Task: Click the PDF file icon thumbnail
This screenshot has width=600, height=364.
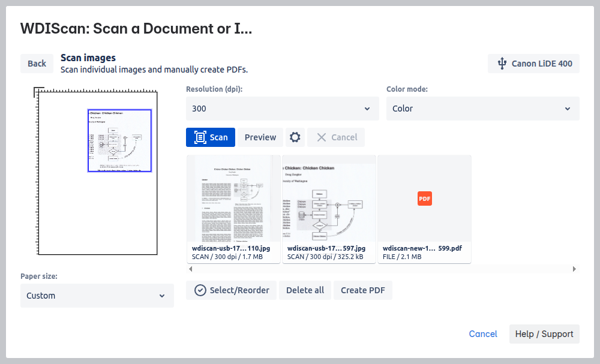Action: [424, 198]
